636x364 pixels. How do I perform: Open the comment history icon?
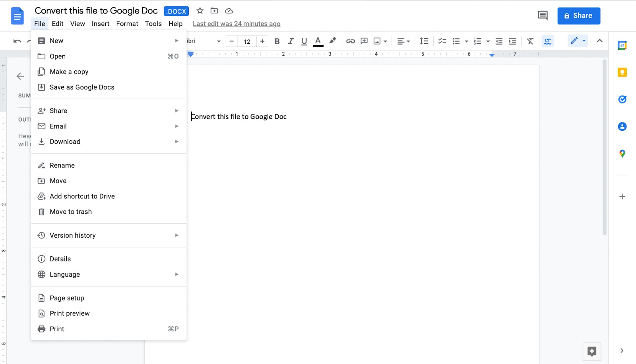point(543,15)
